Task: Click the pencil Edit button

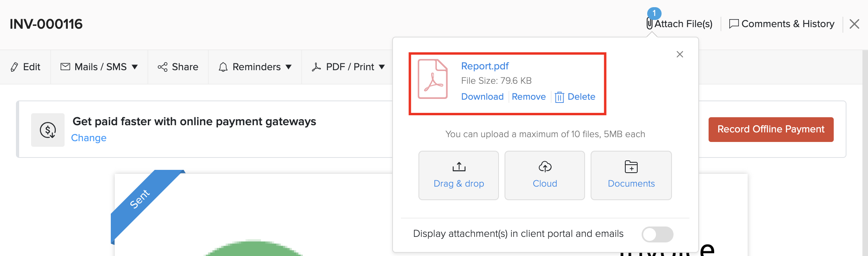Action: click(x=26, y=67)
